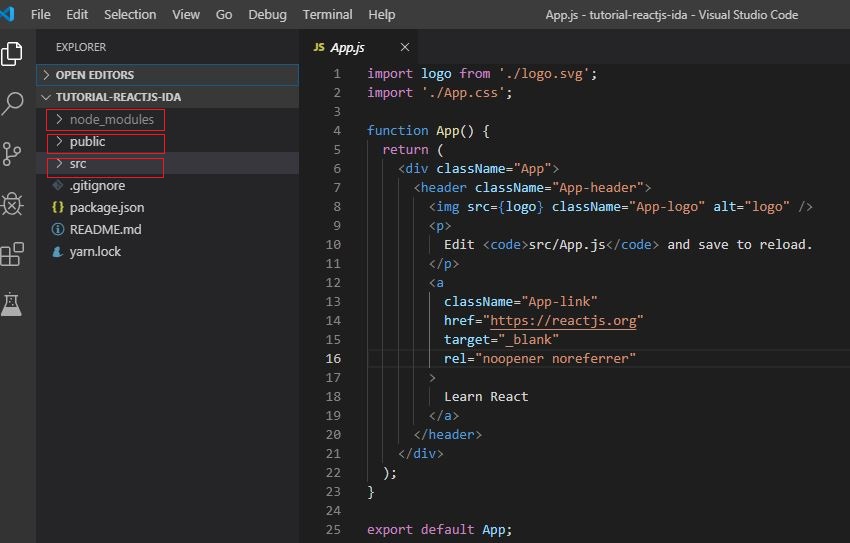Click the 'return (' code line

[413, 150]
